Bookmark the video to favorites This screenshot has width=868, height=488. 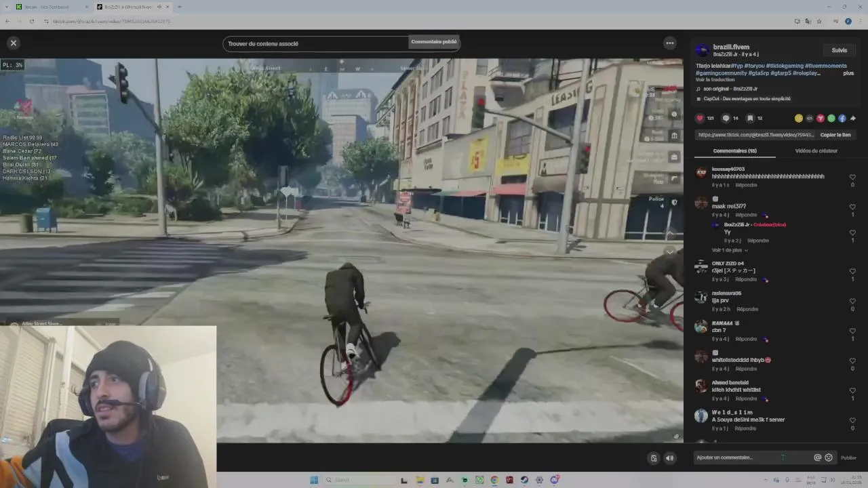tap(750, 118)
